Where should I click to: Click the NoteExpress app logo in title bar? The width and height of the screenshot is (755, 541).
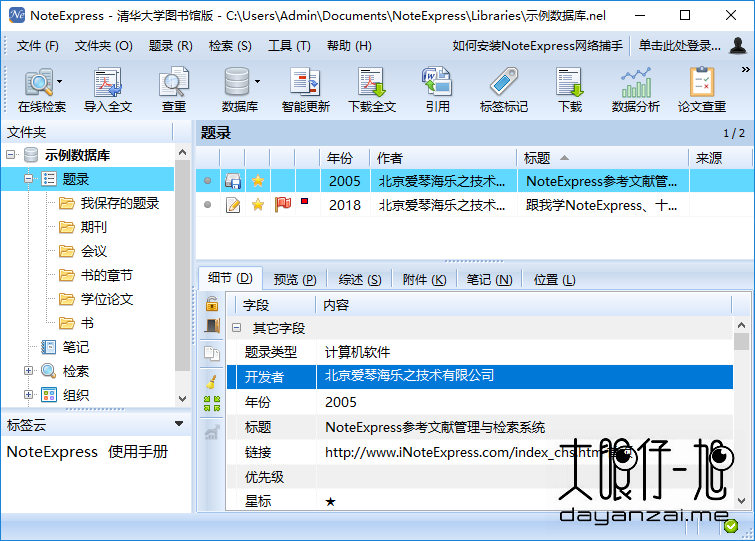[x=16, y=15]
